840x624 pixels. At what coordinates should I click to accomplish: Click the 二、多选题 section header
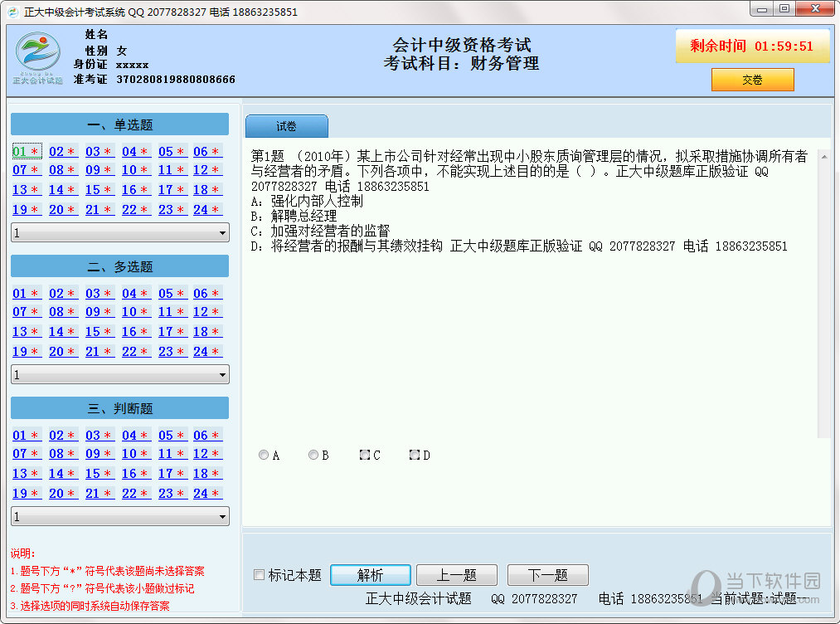click(120, 266)
